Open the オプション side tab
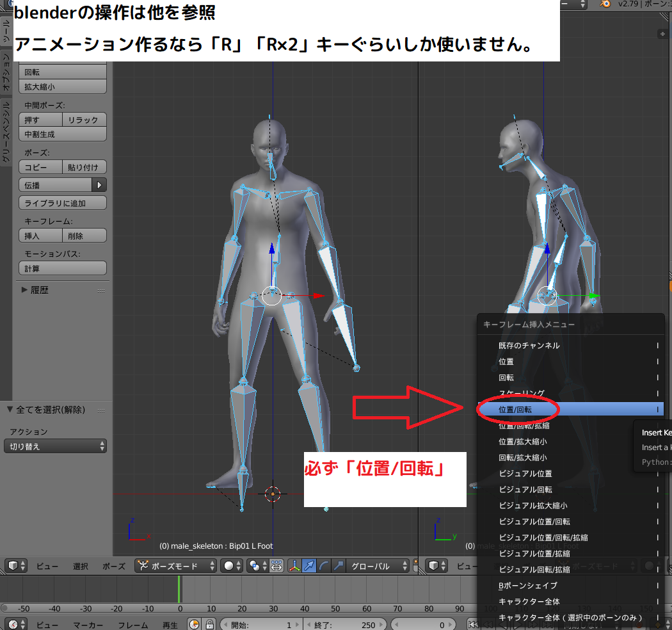 coord(6,72)
